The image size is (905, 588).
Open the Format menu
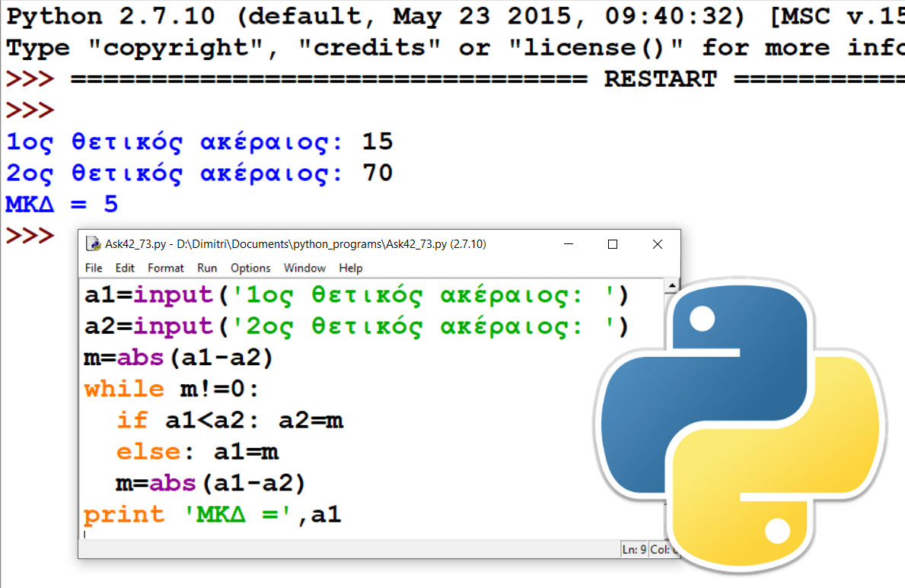click(x=166, y=268)
